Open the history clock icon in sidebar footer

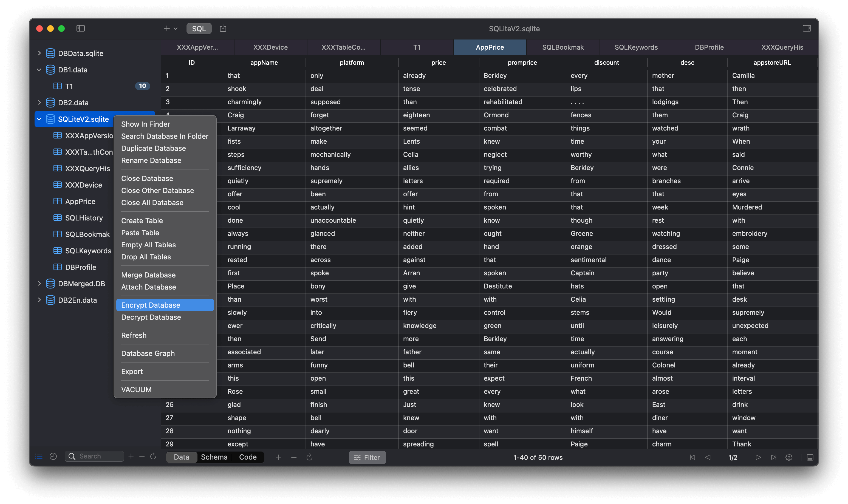pos(53,457)
